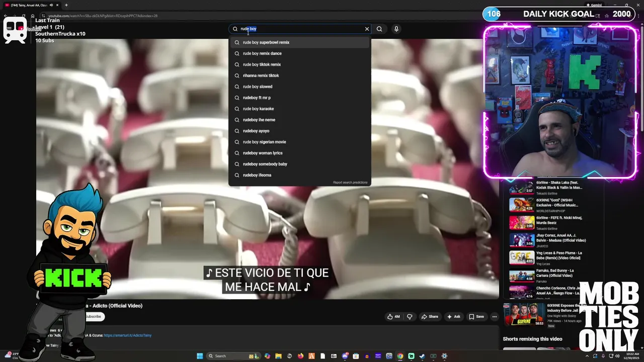Like the video with thumbs-up 4M
This screenshot has height=362, width=644.
(x=393, y=317)
